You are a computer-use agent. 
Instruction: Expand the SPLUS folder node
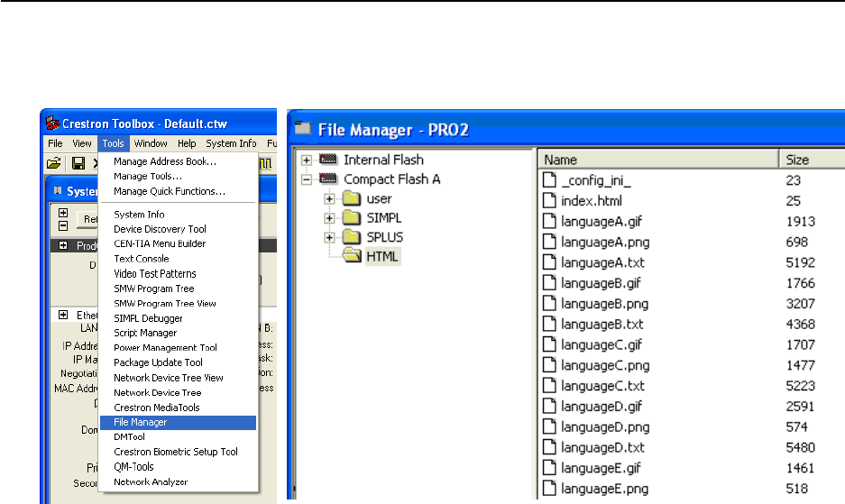click(x=329, y=238)
